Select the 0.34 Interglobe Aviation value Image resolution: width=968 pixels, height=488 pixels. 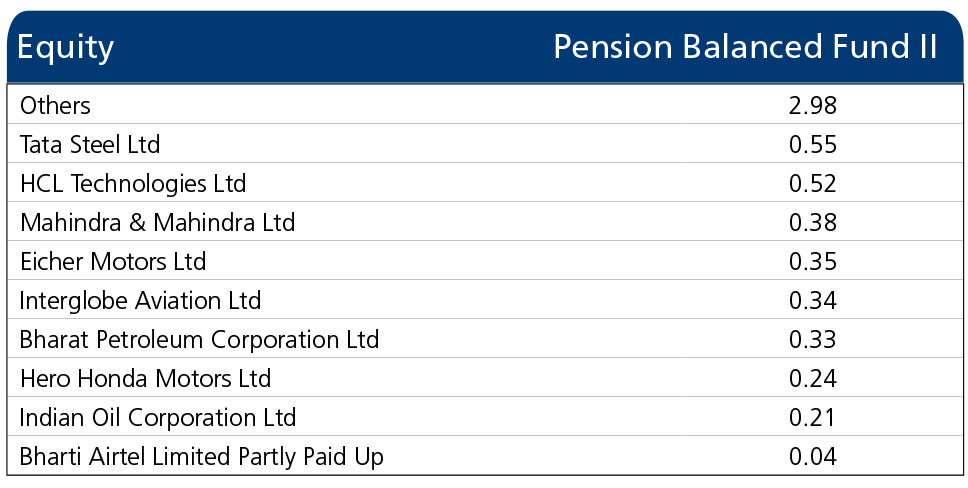[x=812, y=300]
